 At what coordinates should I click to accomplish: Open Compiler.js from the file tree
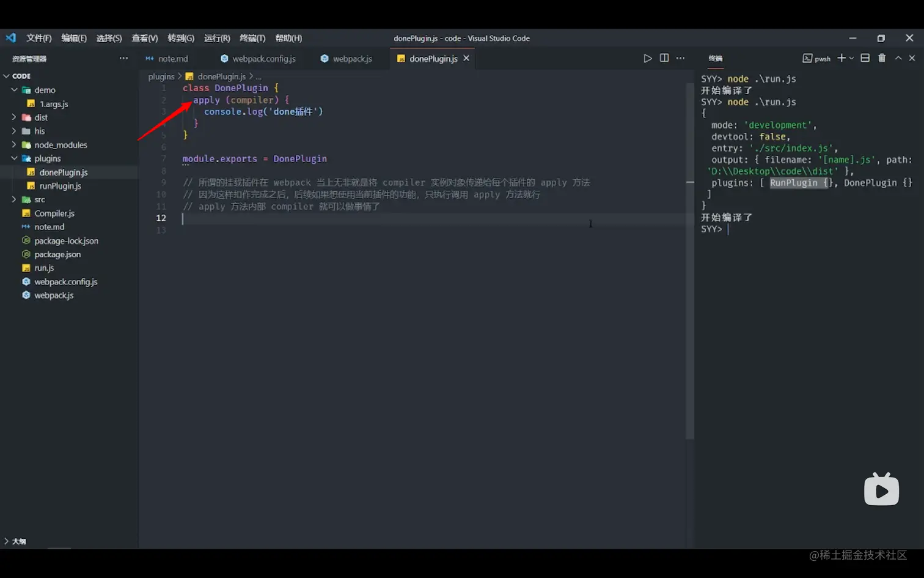point(54,213)
